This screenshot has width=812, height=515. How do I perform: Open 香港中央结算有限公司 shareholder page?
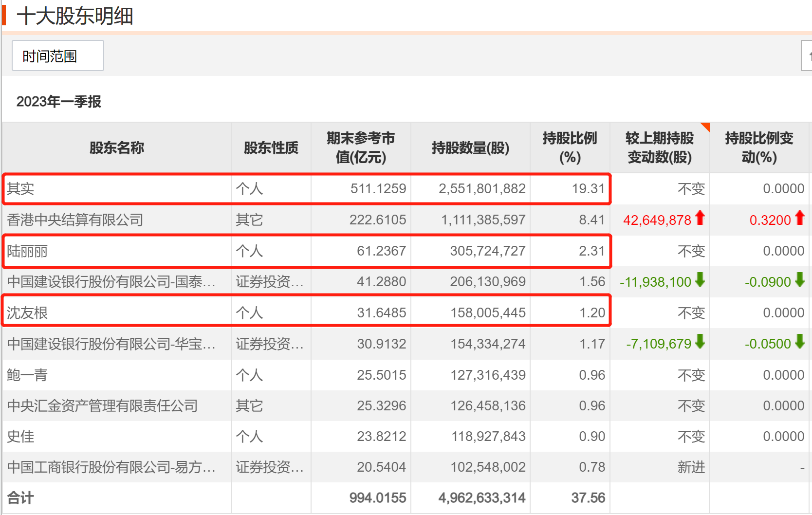tap(74, 220)
